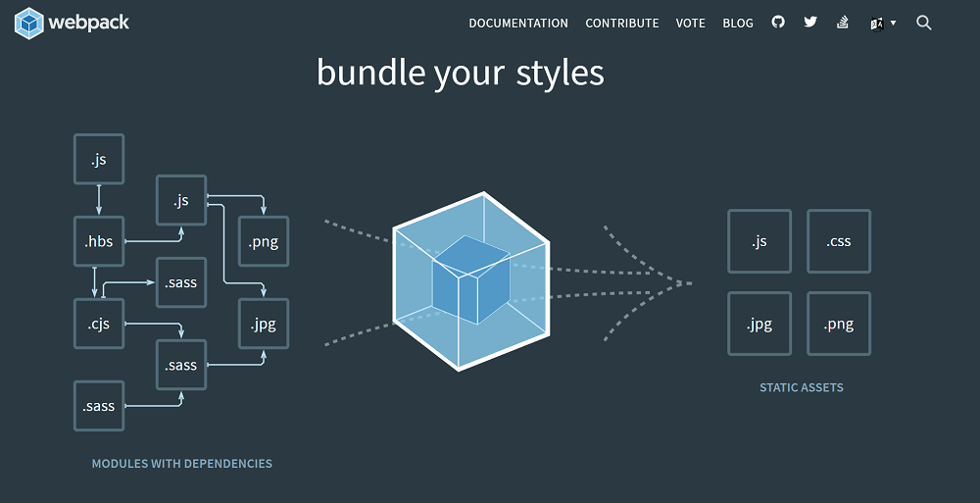The height and width of the screenshot is (503, 980).
Task: Expand the language dropdown arrow
Action: [893, 24]
